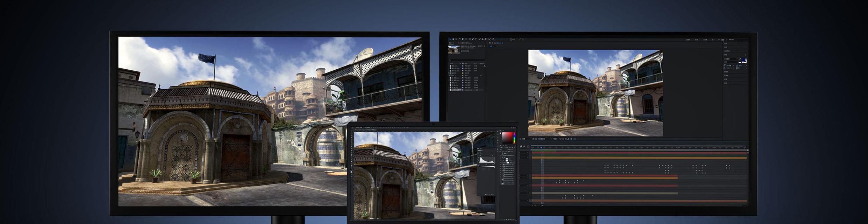This screenshot has height=224, width=868.
Task: Focus the Project panel search field
Action: [467, 60]
